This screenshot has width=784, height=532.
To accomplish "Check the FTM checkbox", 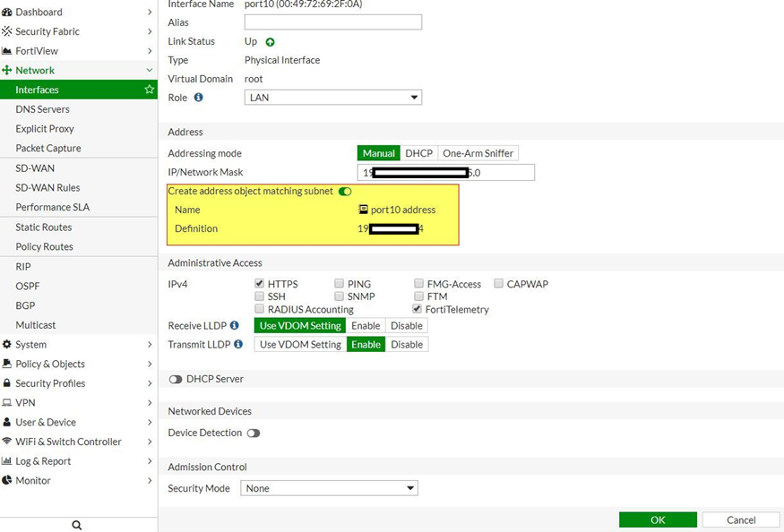I will (418, 296).
